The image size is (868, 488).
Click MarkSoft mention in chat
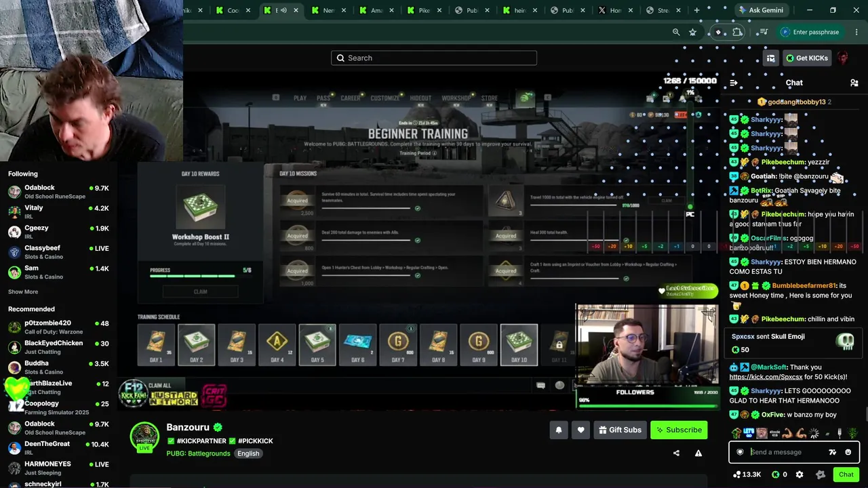[x=768, y=367]
